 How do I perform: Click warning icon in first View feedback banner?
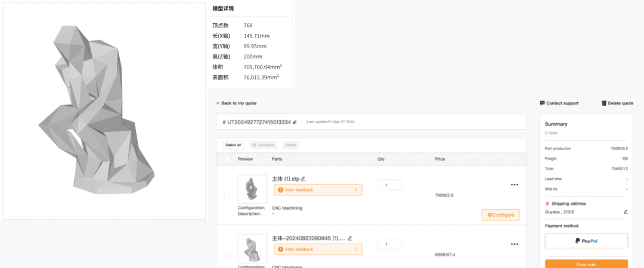(280, 190)
